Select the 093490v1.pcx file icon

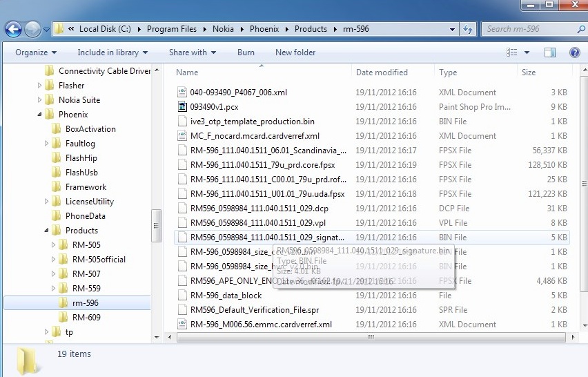click(182, 107)
